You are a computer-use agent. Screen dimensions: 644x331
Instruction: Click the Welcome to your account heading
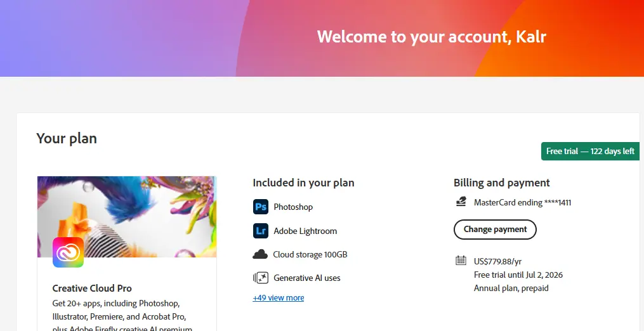[431, 37]
